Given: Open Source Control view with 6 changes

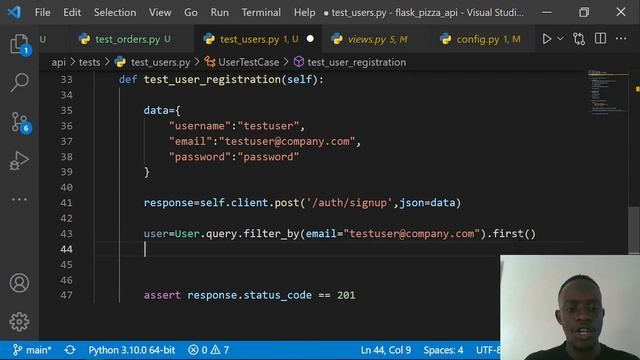Looking at the screenshot, I should (19, 122).
